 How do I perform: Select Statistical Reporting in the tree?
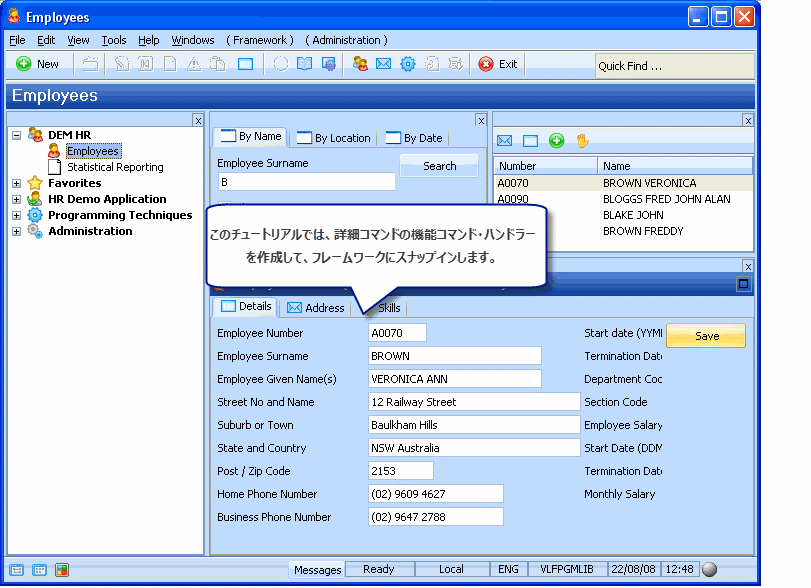pyautogui.click(x=115, y=167)
